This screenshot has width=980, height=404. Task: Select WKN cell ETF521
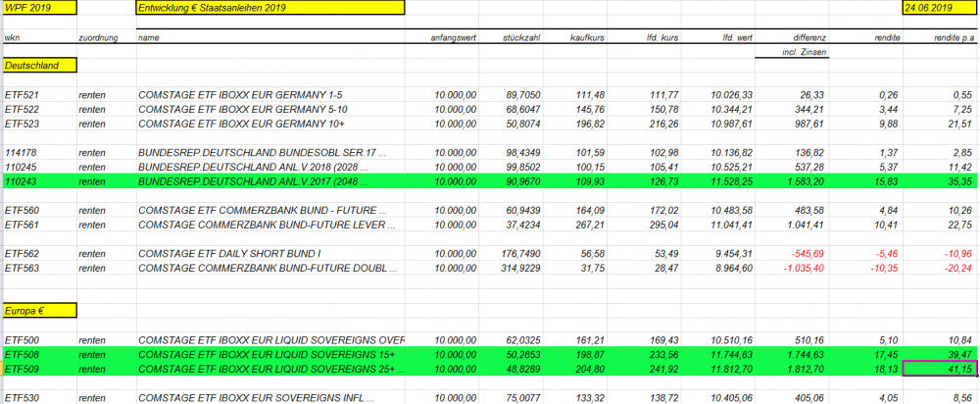coord(22,95)
